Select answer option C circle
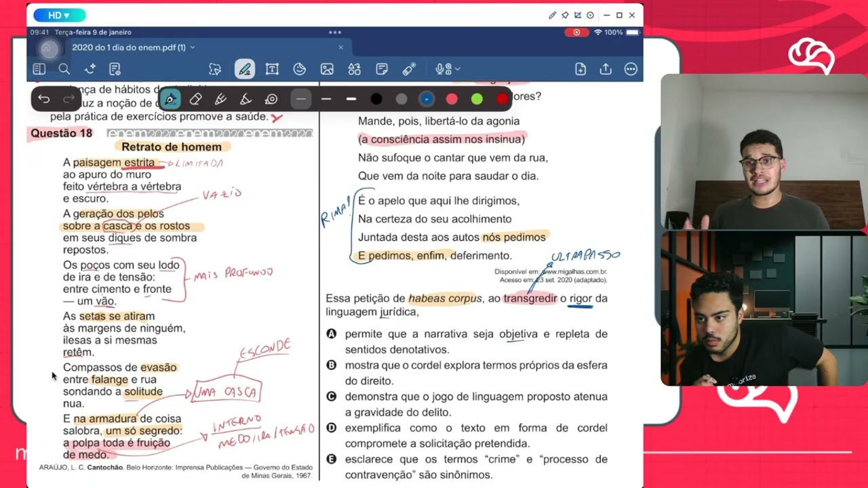868x488 pixels. (332, 396)
